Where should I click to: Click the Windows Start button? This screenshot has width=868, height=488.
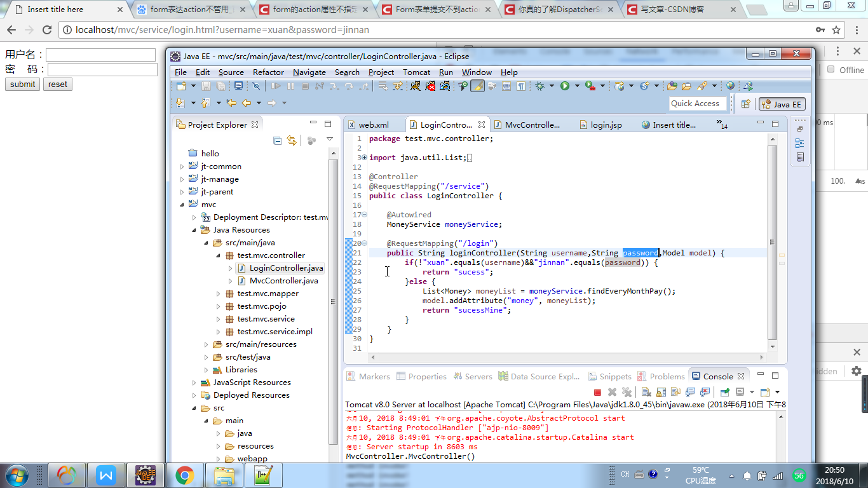click(x=16, y=475)
